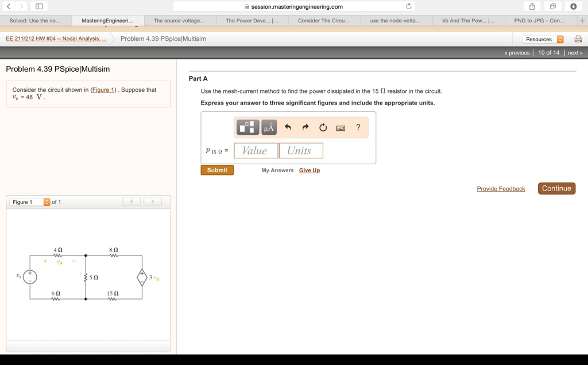Submit the Part A answer
The image size is (588, 365).
tap(216, 170)
